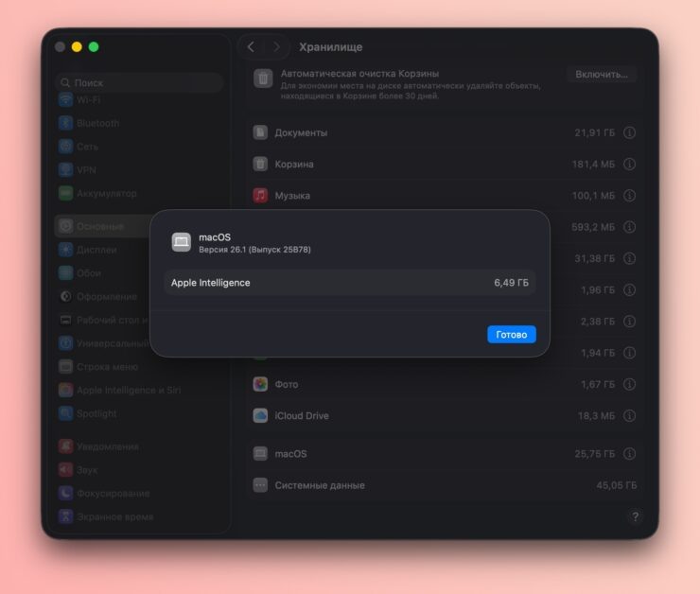Click the iCloud Drive row label

[302, 416]
